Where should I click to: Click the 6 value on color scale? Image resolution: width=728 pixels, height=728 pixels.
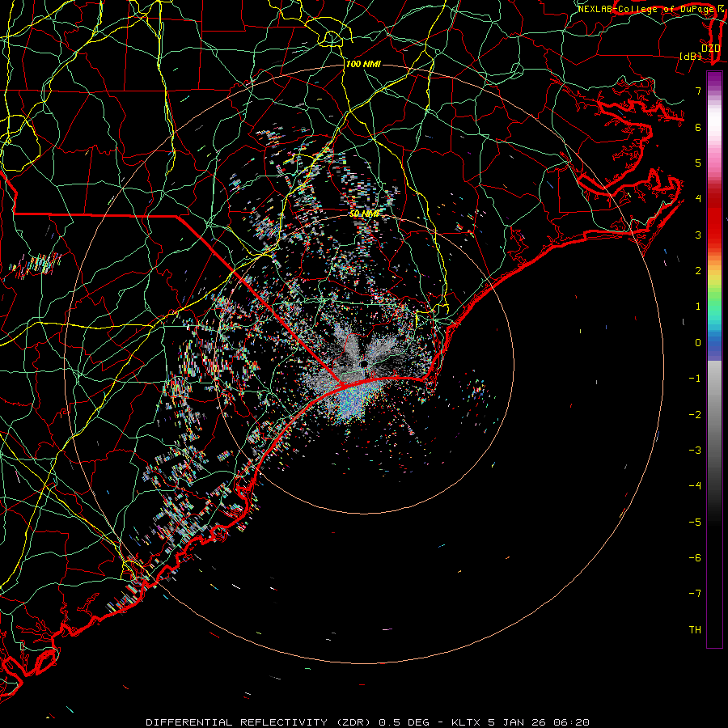point(698,127)
